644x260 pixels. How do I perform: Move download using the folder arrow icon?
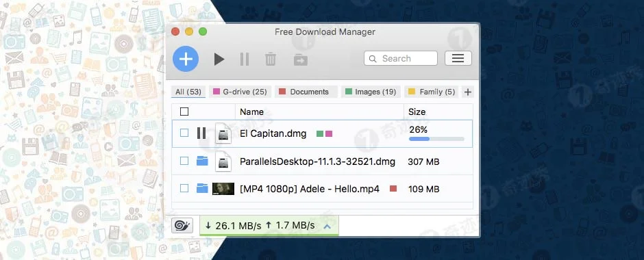[x=301, y=60]
